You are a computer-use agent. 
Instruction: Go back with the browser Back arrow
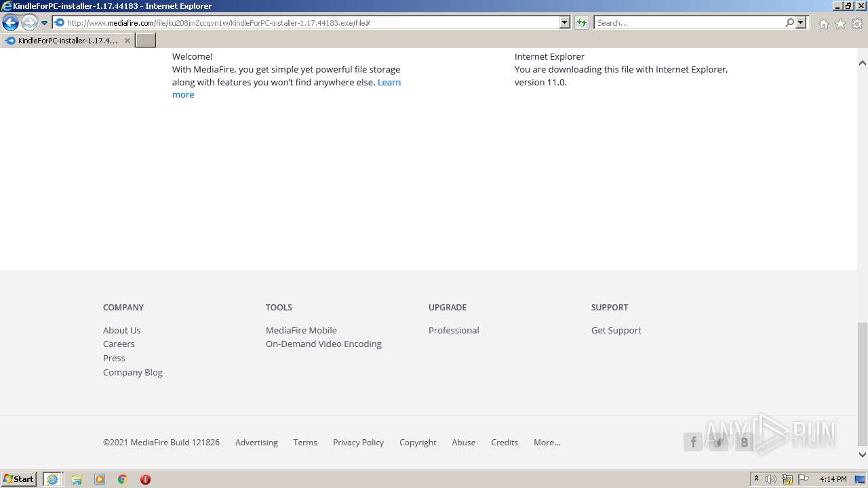(10, 23)
